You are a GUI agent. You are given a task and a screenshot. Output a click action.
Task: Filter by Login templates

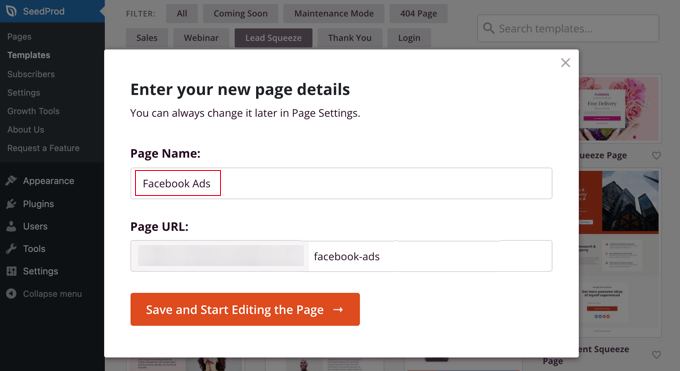click(x=409, y=38)
